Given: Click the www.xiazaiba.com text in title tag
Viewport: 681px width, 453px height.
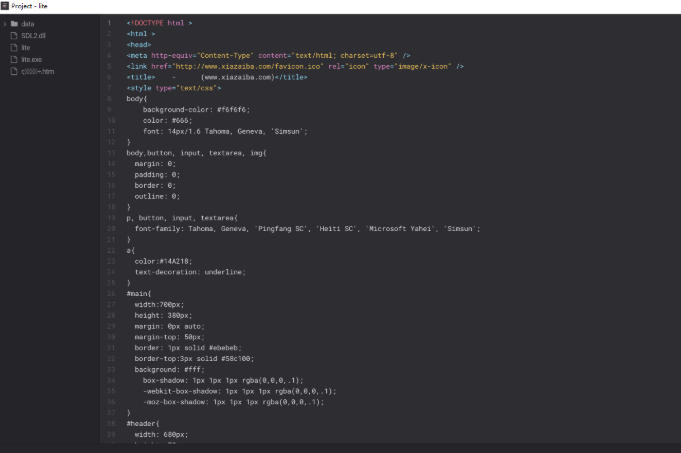Looking at the screenshot, I should pos(240,77).
